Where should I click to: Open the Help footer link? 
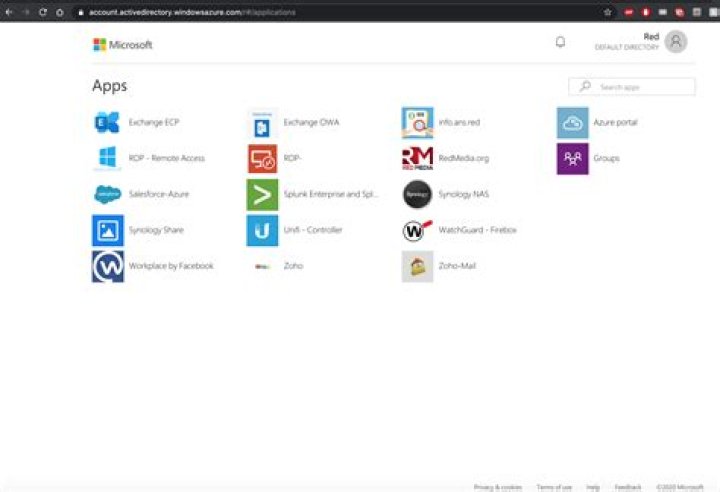(593, 486)
